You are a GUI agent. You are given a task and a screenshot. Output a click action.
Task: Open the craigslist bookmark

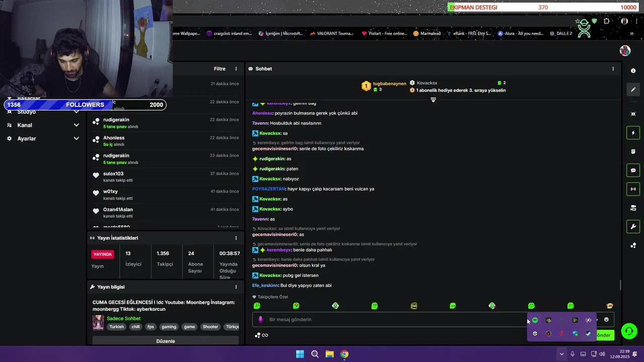(229, 34)
